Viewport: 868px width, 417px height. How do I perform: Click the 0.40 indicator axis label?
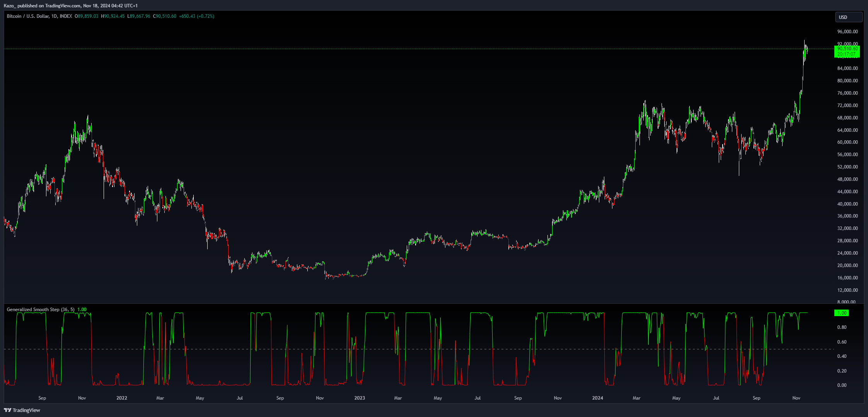(x=842, y=356)
